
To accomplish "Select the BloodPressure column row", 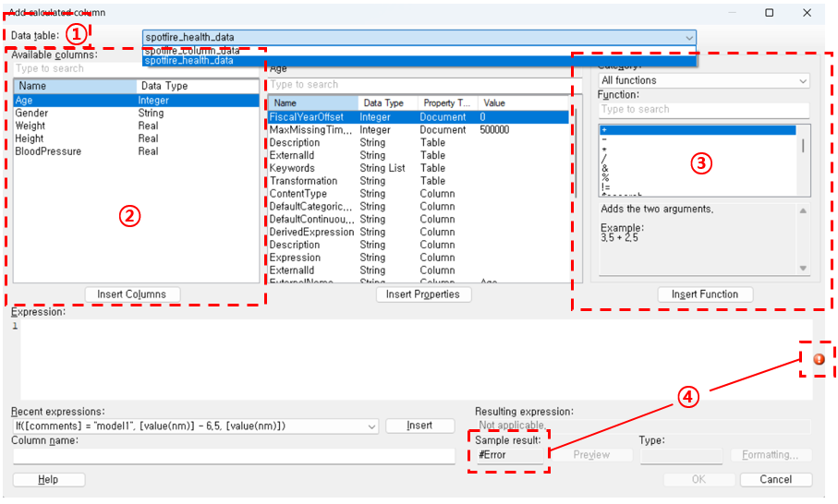I will click(x=137, y=151).
